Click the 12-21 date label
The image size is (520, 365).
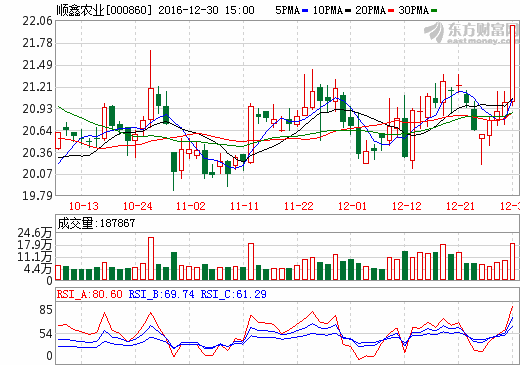point(460,206)
